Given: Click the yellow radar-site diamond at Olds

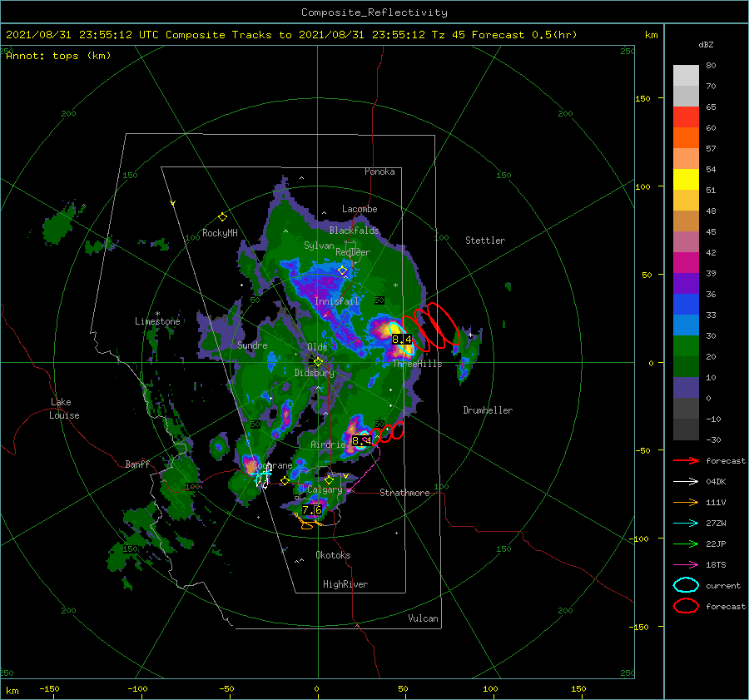Looking at the screenshot, I should (x=318, y=362).
